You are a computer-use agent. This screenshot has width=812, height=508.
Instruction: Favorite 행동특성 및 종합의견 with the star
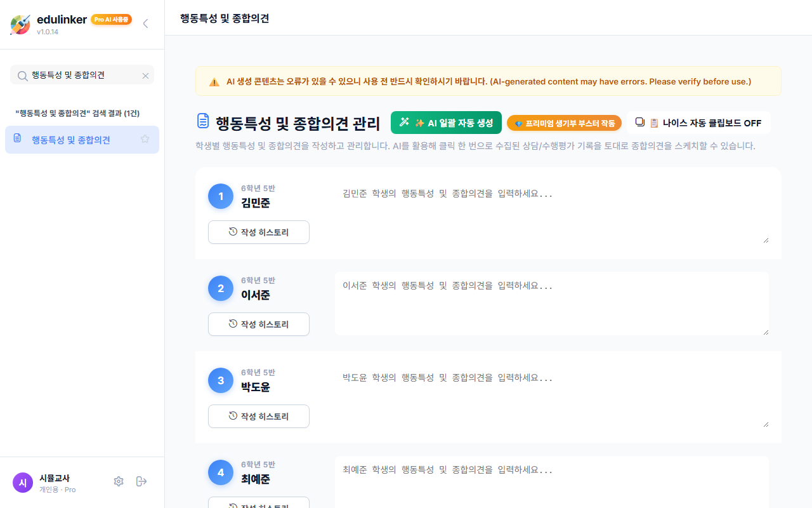145,139
